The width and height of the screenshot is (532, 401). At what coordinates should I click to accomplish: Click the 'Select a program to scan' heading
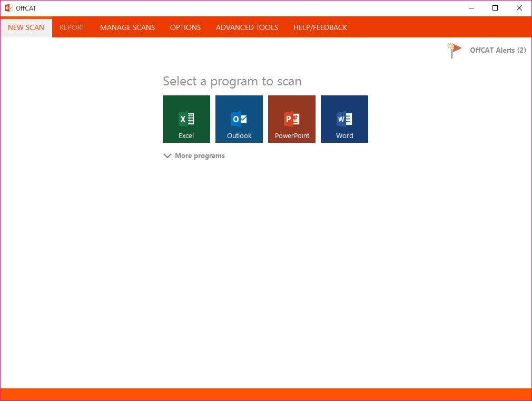pos(232,82)
